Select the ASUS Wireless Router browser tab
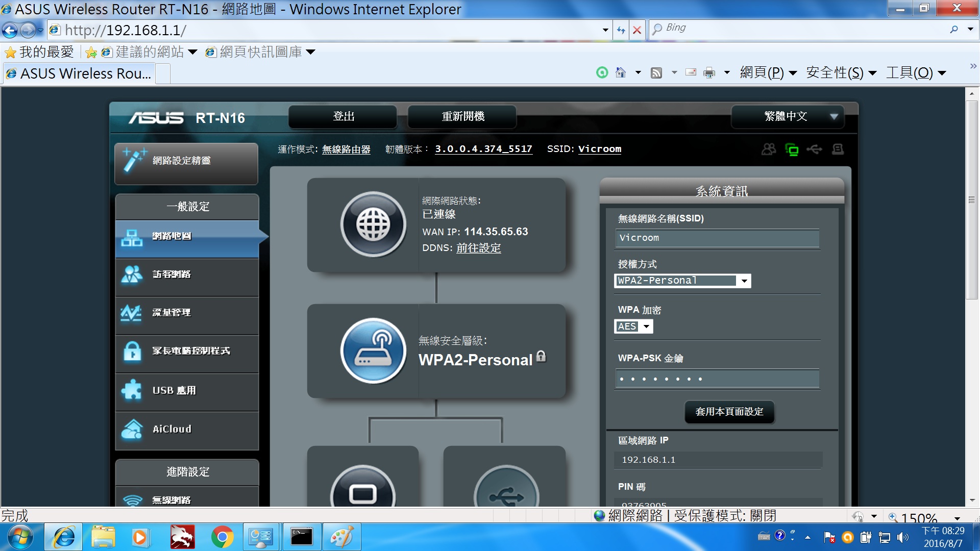The height and width of the screenshot is (551, 980). click(80, 74)
